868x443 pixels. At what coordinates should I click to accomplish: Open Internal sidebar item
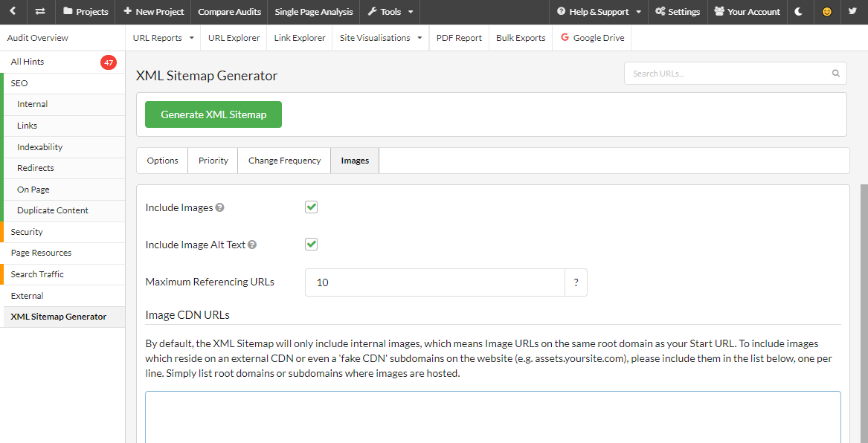click(x=64, y=105)
